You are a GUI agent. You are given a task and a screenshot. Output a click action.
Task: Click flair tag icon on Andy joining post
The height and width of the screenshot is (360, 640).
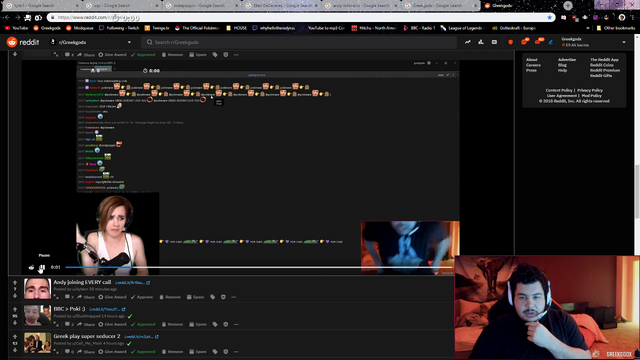[x=213, y=297]
